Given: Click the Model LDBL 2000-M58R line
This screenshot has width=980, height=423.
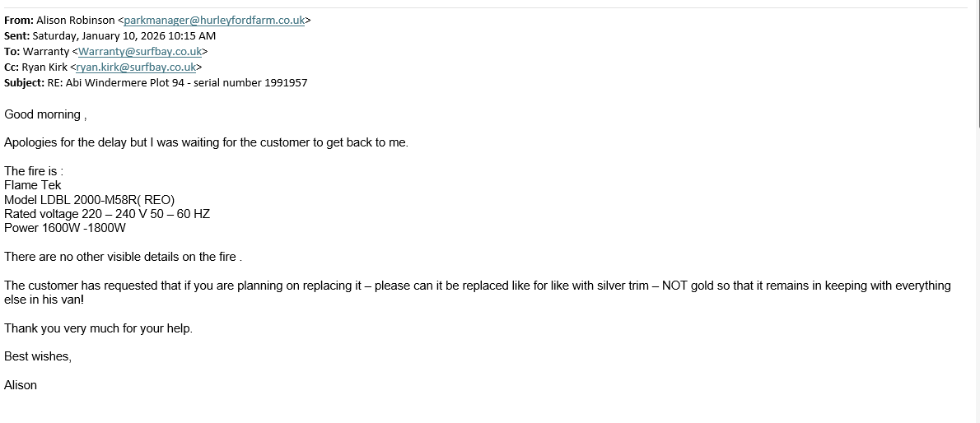Looking at the screenshot, I should tap(89, 200).
